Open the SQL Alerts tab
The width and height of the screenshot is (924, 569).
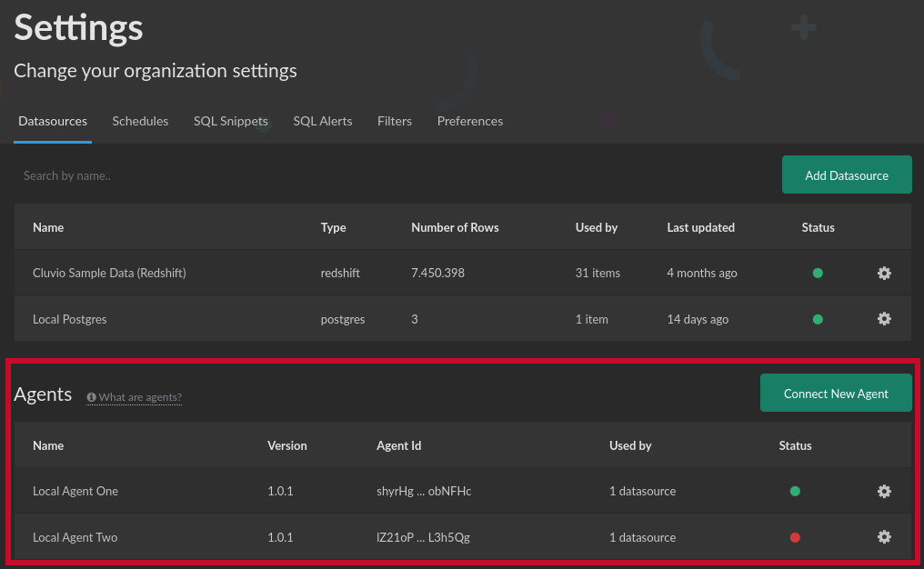click(322, 121)
